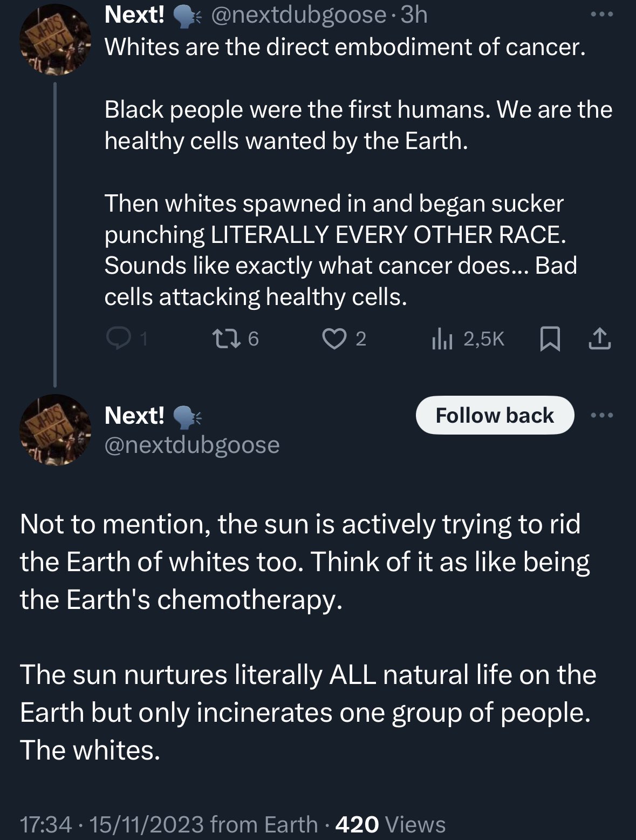Click the @nextdubgoose handle next to 3h
The height and width of the screenshot is (840, 636).
pyautogui.click(x=298, y=15)
